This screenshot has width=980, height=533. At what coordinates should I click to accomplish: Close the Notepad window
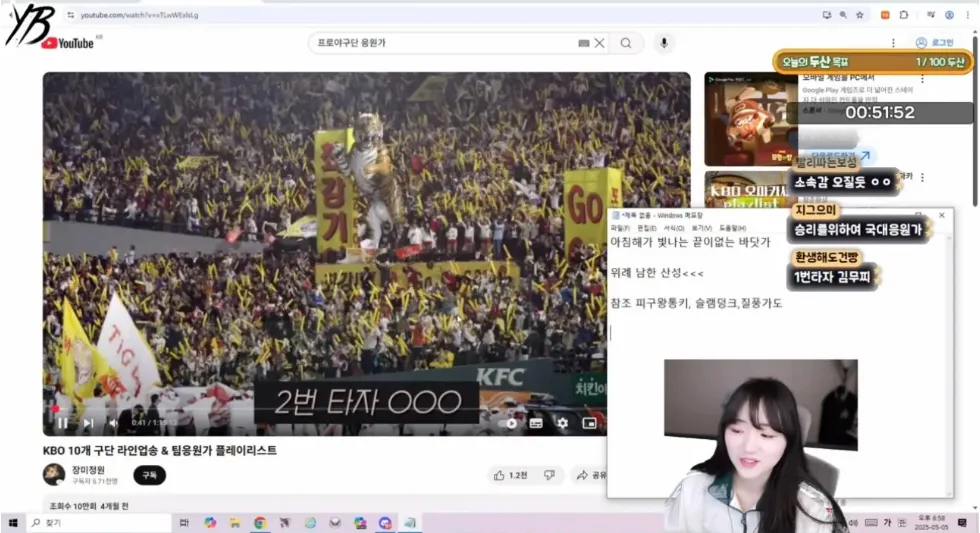(942, 215)
